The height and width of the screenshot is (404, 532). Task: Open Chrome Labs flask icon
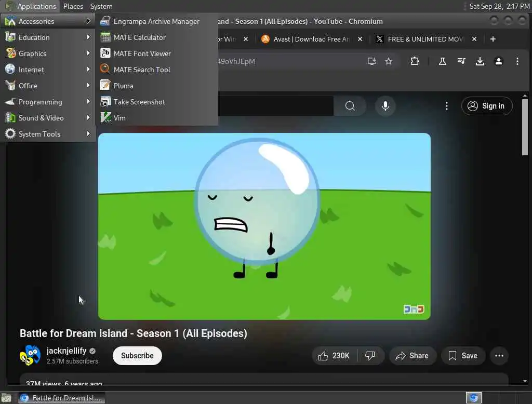point(443,61)
